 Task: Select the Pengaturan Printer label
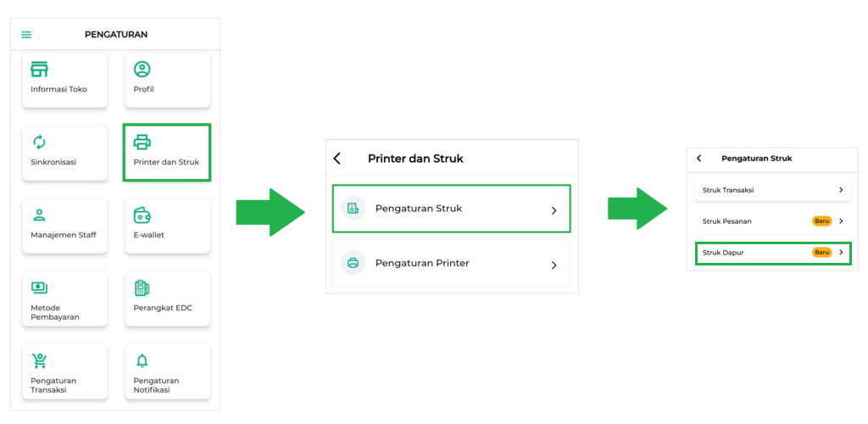pos(421,263)
